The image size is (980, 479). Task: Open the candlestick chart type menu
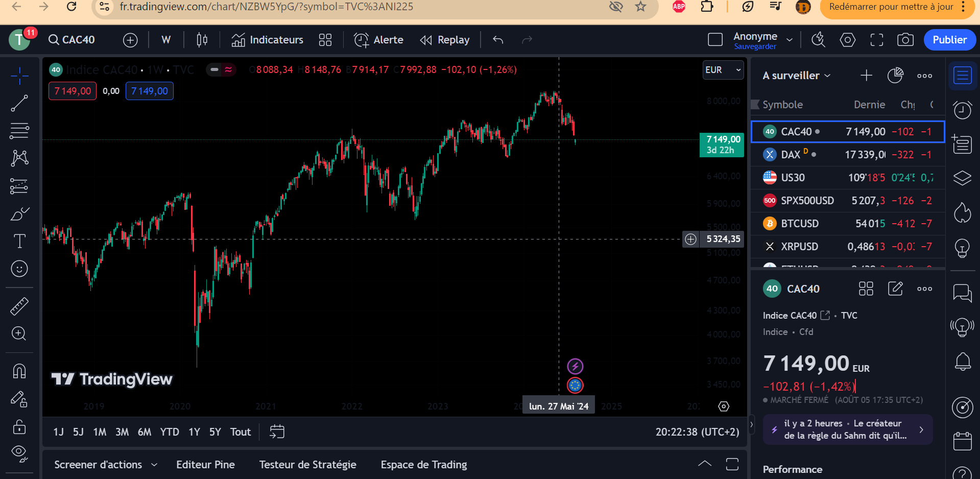[x=202, y=40]
